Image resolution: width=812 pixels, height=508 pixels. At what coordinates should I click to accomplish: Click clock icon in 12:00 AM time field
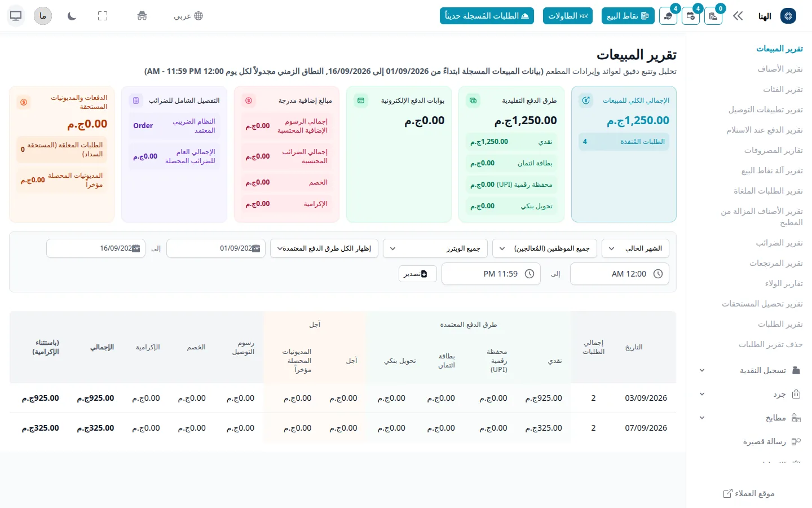pos(658,274)
